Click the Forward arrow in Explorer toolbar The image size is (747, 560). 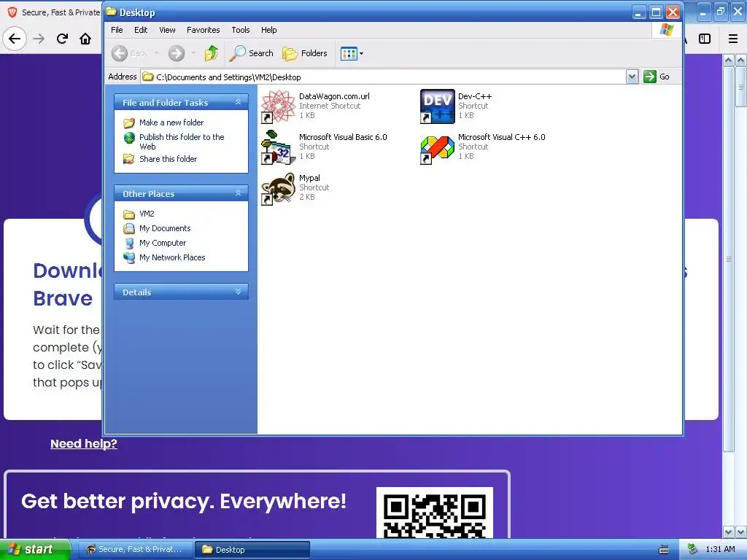pos(177,53)
